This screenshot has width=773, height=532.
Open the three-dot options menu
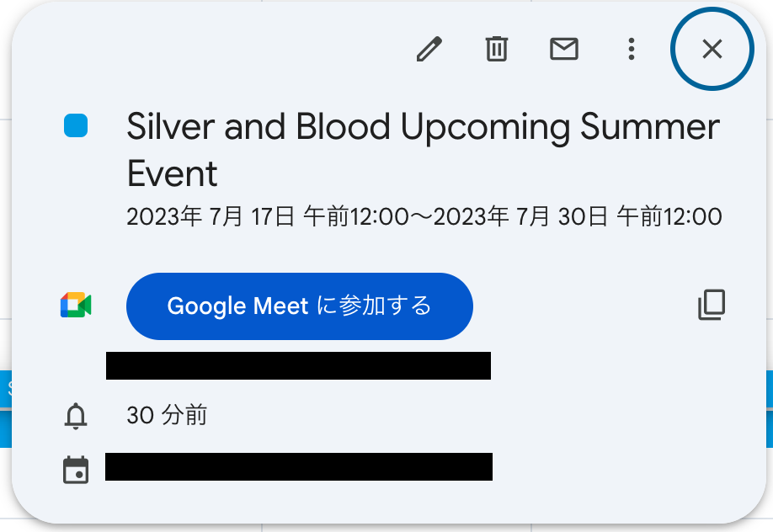coord(631,50)
